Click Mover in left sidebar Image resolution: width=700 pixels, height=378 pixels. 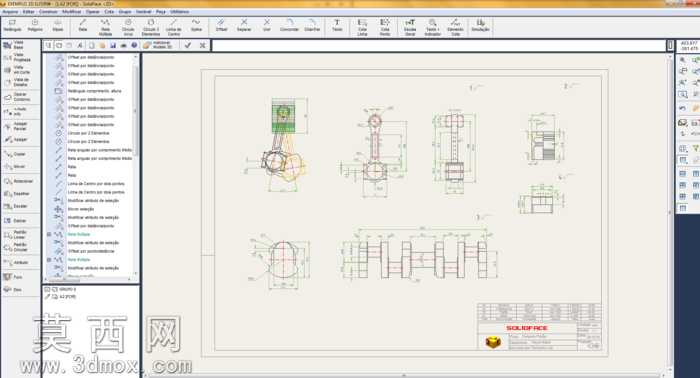coord(15,166)
